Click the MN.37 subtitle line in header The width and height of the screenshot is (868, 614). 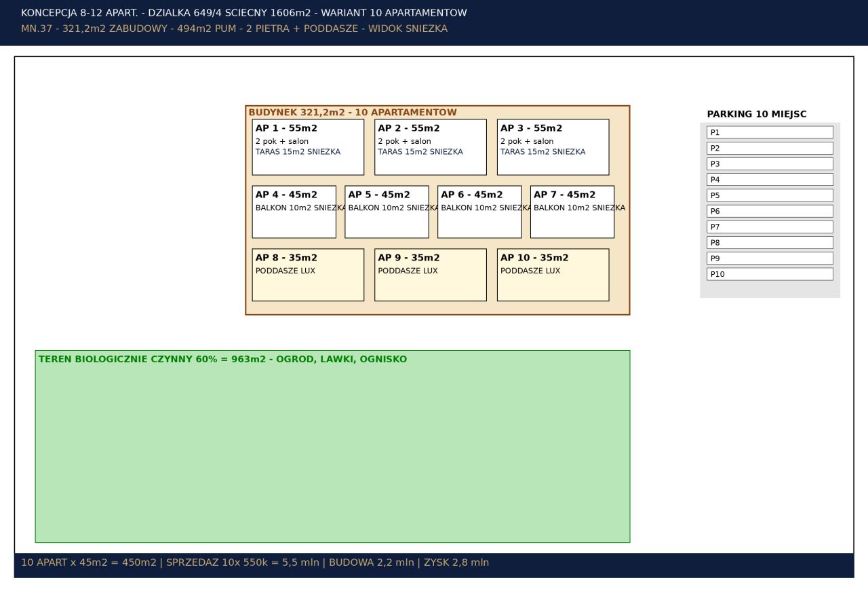[x=234, y=29]
